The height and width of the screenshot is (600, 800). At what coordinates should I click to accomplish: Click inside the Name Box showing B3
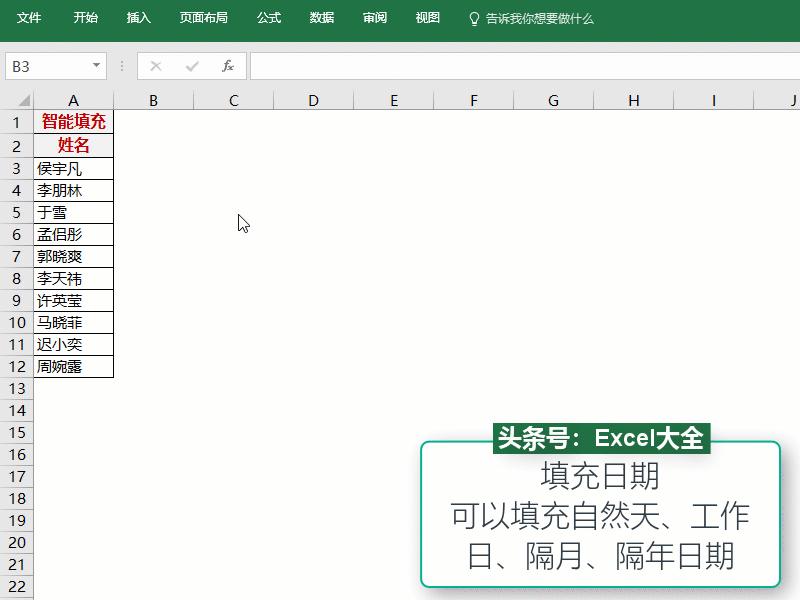click(x=45, y=65)
